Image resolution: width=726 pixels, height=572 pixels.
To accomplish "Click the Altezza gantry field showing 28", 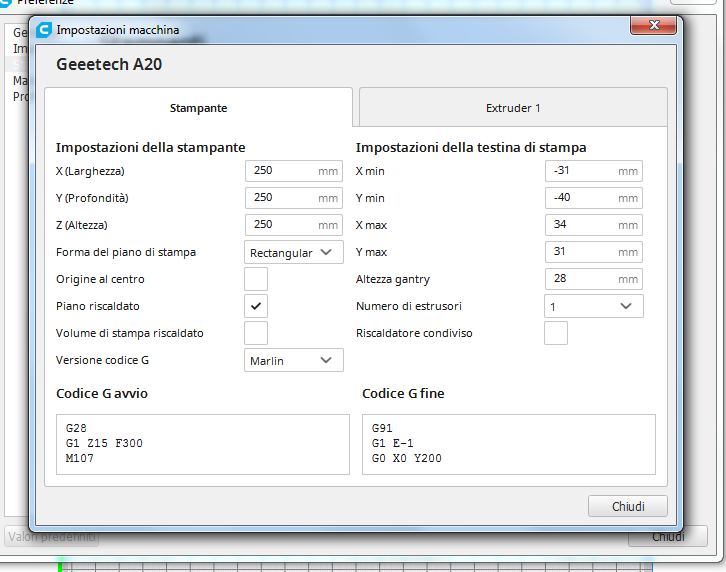I will click(594, 279).
